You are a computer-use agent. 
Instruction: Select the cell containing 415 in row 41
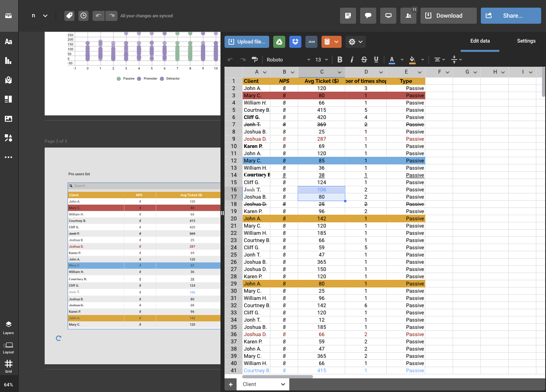(x=321, y=370)
